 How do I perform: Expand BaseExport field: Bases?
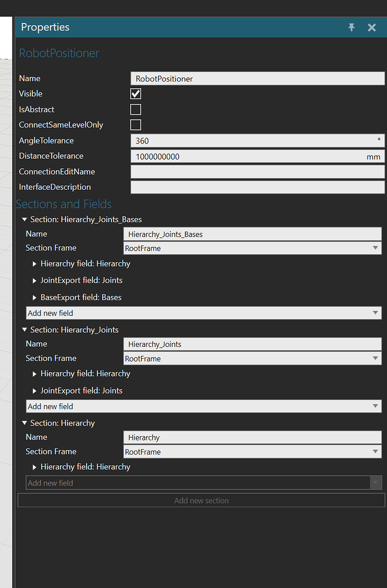point(34,297)
